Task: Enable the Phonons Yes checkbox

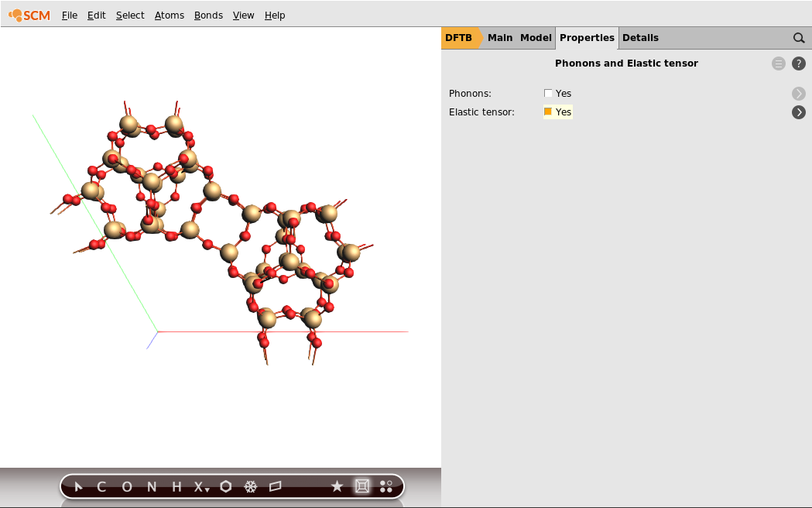Action: (x=548, y=93)
